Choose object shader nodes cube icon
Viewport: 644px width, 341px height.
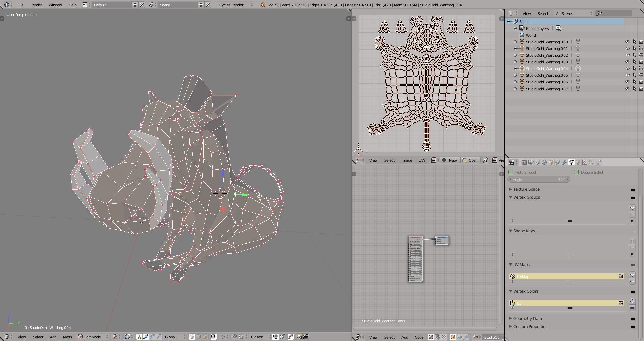pos(453,337)
